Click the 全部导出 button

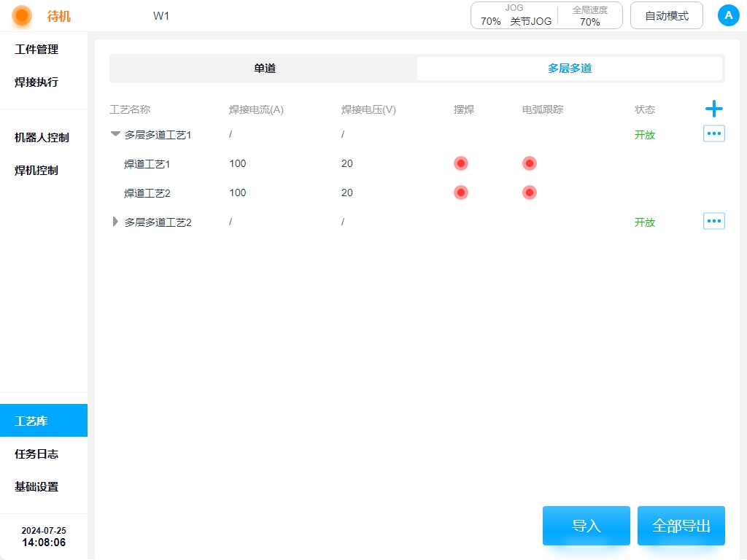(x=681, y=526)
